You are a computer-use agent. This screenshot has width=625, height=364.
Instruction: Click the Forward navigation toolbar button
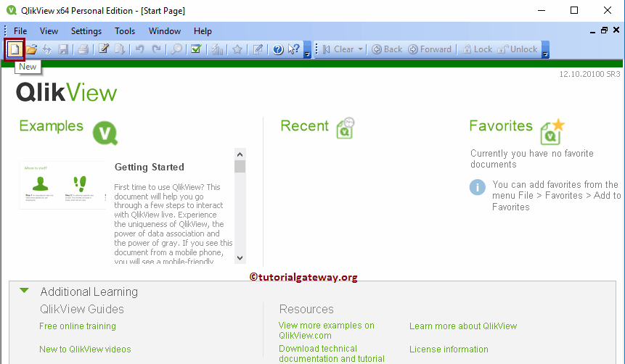[x=430, y=49]
